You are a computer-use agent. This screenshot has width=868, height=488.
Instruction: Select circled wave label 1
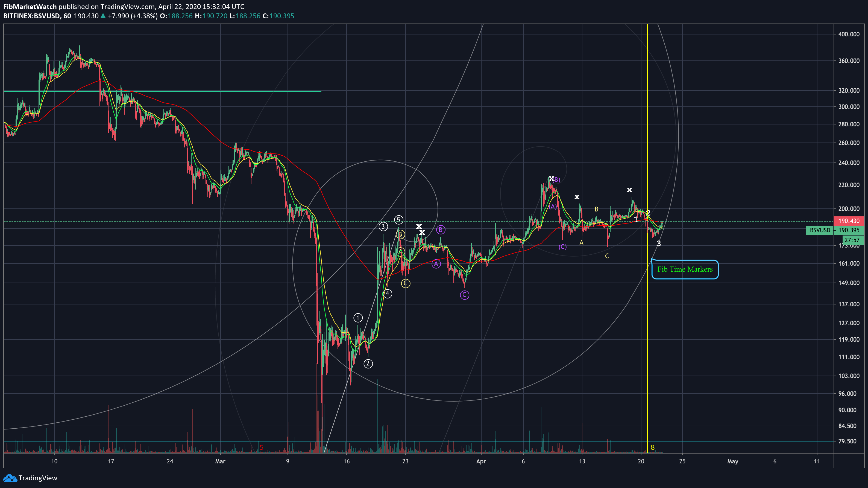pyautogui.click(x=358, y=318)
